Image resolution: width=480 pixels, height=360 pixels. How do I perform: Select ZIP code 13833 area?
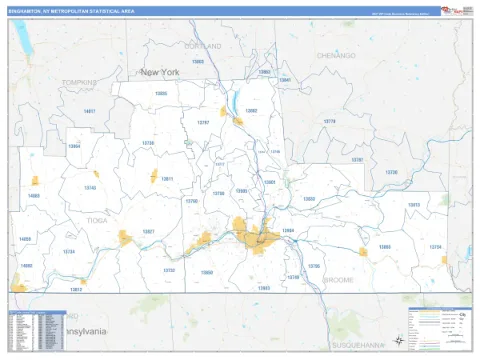pyautogui.click(x=309, y=199)
